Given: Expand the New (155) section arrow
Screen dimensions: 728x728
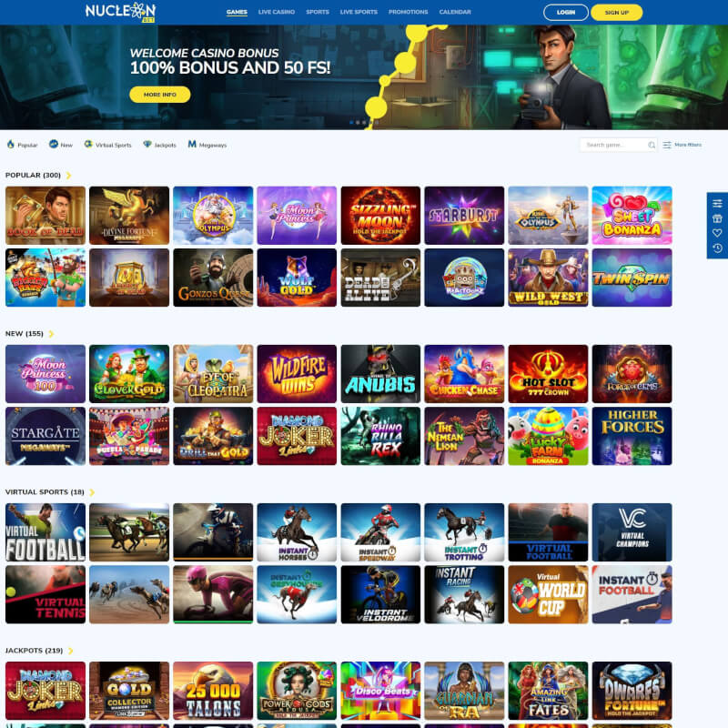Looking at the screenshot, I should pos(51,334).
